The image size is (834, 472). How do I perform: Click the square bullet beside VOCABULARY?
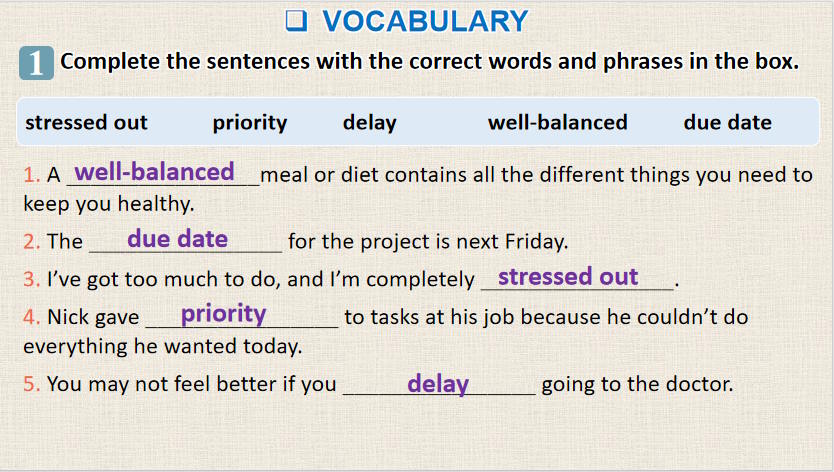[294, 21]
